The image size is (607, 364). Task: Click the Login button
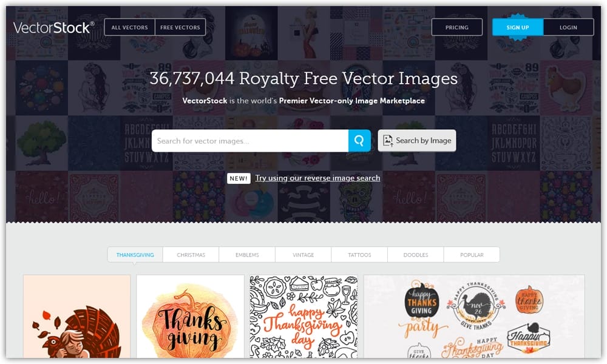pyautogui.click(x=568, y=27)
